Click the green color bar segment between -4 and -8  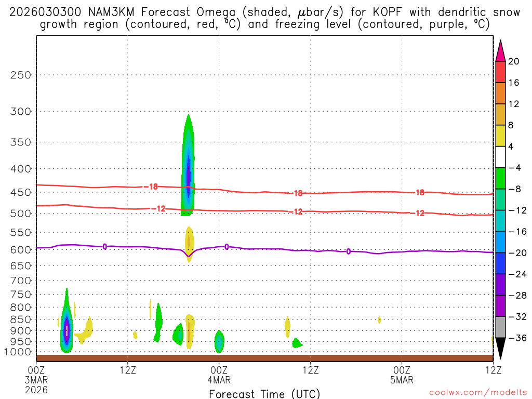(500, 178)
